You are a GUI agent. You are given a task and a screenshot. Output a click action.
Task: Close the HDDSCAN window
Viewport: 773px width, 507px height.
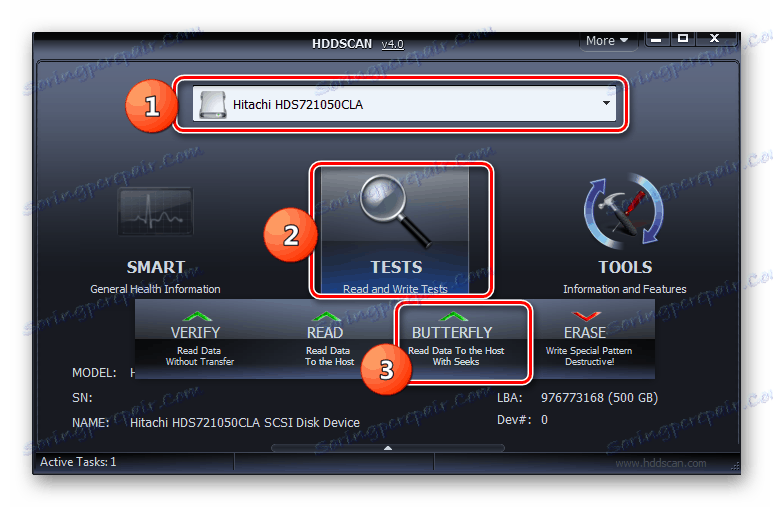click(x=715, y=39)
